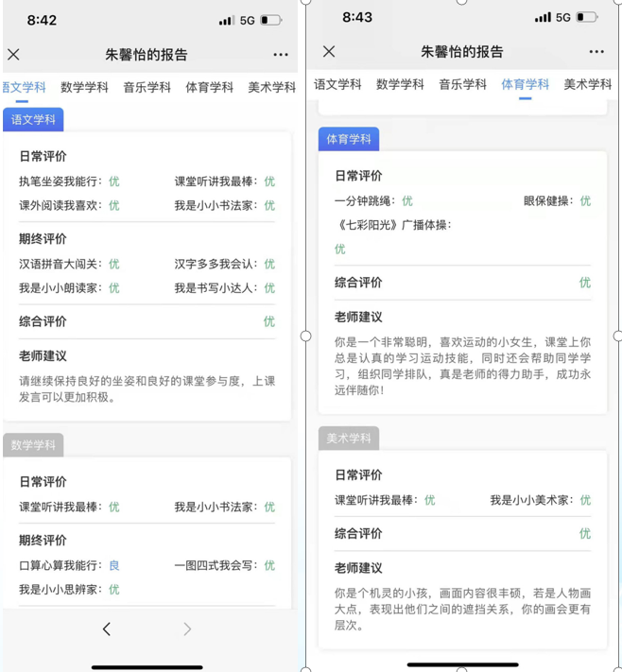This screenshot has width=622, height=672.
Task: Tap 汉语拼音大闯关 evaluation item
Action: [x=69, y=264]
